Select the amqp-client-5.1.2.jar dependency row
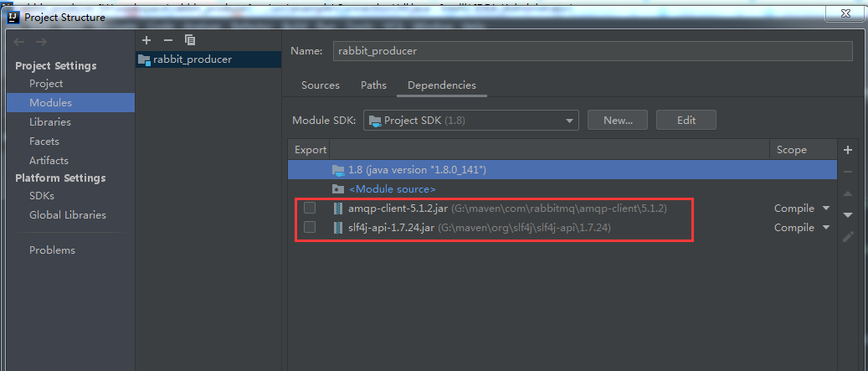 tap(562, 209)
